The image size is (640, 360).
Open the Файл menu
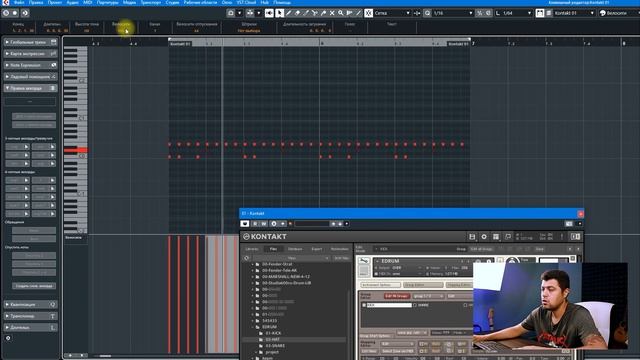point(19,2)
